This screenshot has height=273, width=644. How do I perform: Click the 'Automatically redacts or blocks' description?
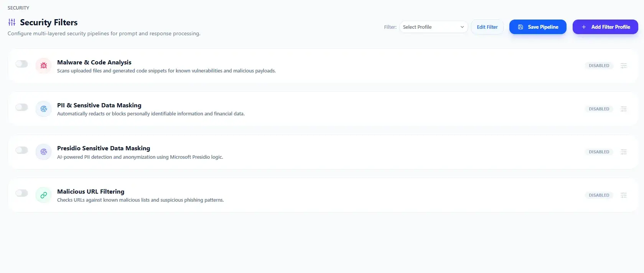point(151,114)
